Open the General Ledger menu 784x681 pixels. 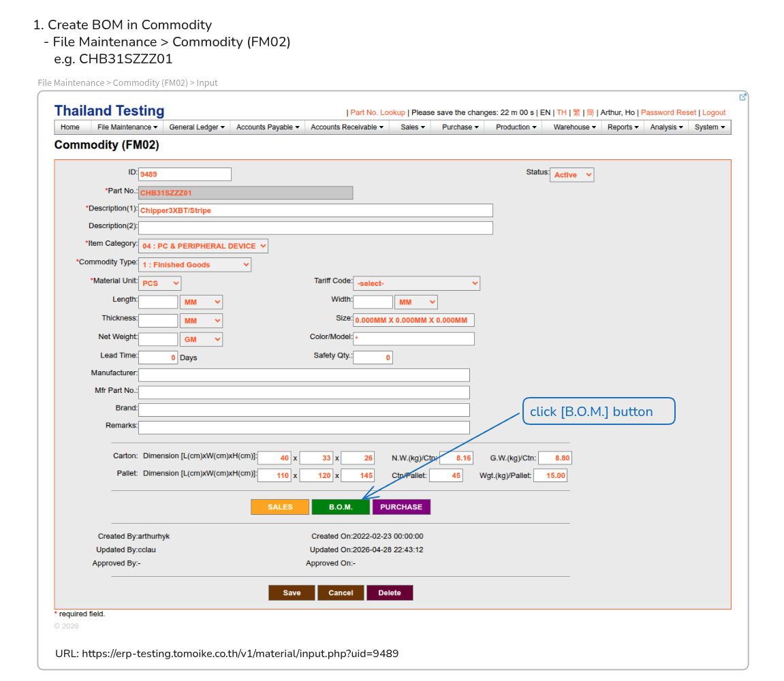196,127
